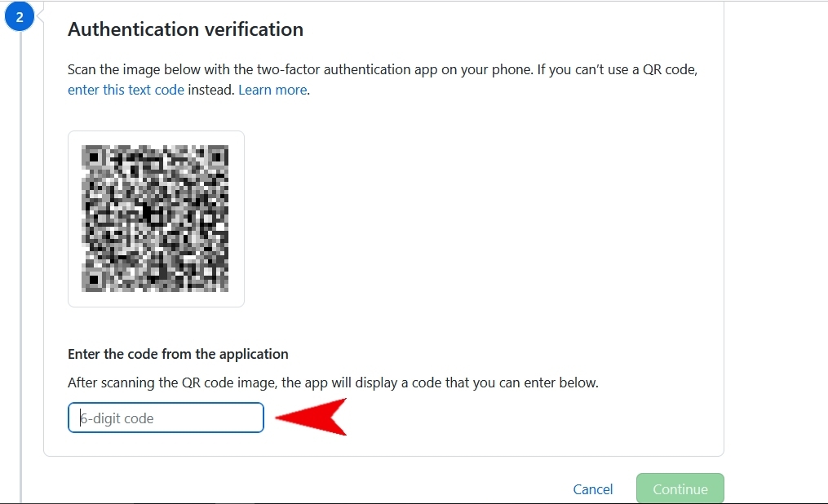Click the QR code panel border

pyautogui.click(x=155, y=131)
